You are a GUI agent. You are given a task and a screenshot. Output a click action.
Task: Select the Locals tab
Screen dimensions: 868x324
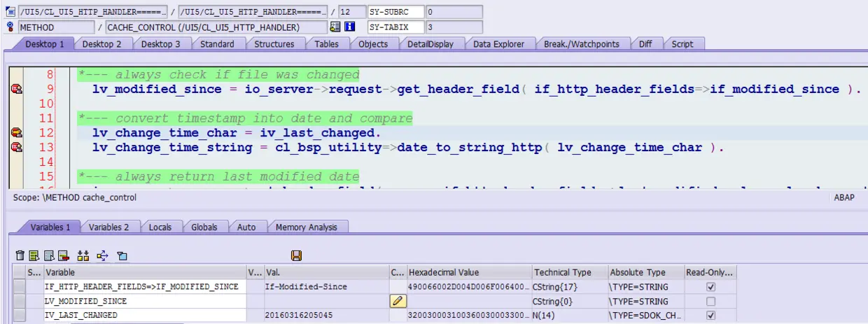click(160, 227)
